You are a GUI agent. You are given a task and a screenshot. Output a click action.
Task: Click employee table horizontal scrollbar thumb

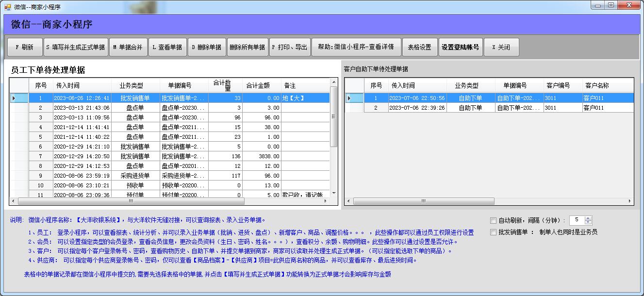pos(131,201)
